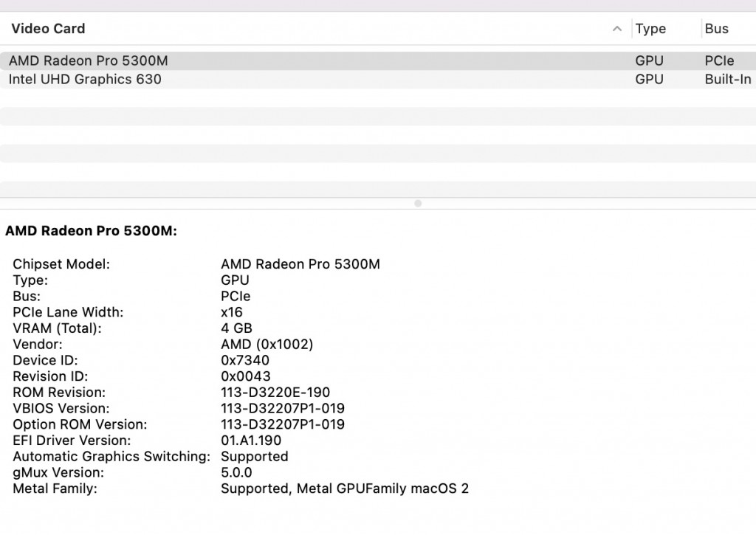Viewport: 756px width, 535px height.
Task: Click the PCIe Lane Width label
Action: click(68, 312)
